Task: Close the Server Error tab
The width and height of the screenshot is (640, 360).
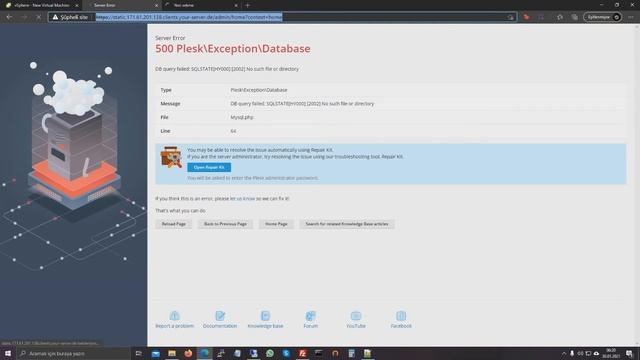Action: pos(156,5)
